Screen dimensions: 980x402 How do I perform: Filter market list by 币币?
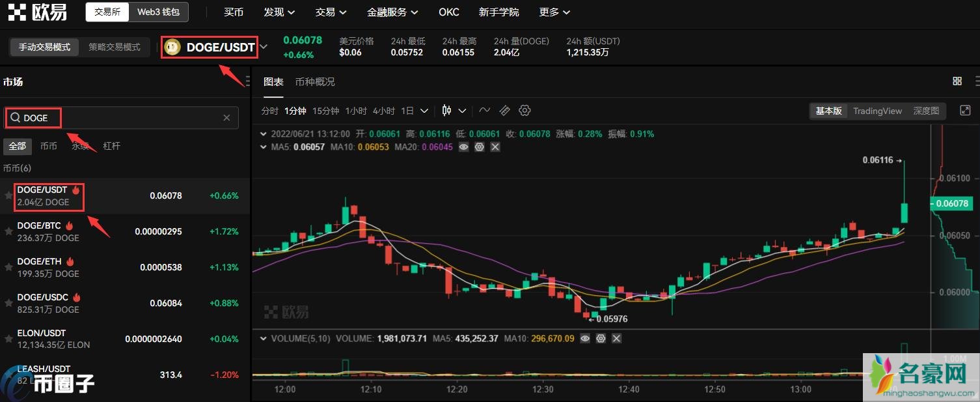(48, 146)
